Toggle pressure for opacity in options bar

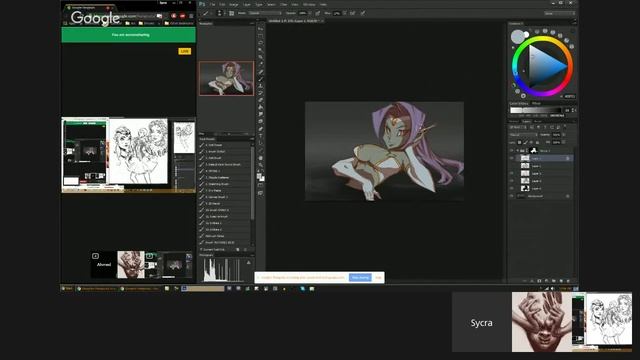318,13
